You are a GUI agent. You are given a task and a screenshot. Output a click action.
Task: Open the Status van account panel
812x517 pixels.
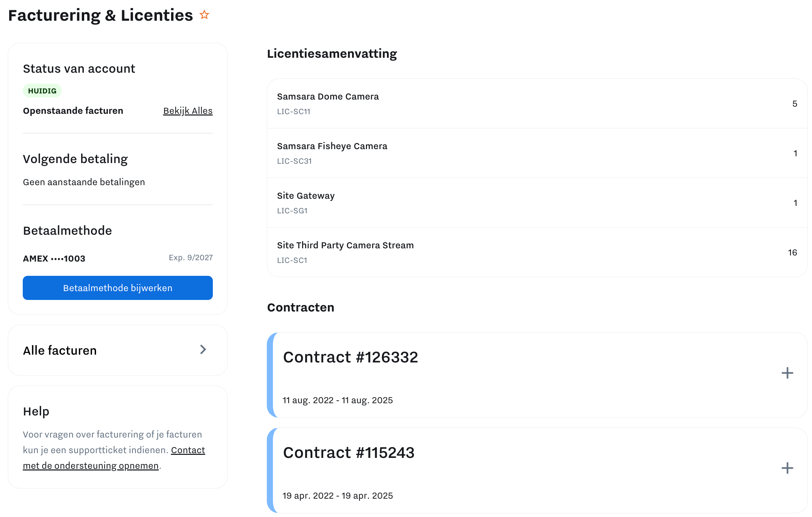point(79,68)
